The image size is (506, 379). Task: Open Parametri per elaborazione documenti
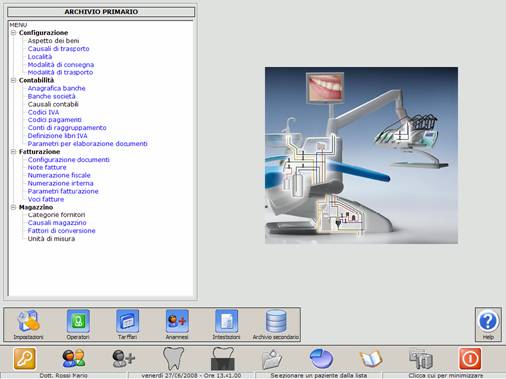pyautogui.click(x=87, y=144)
